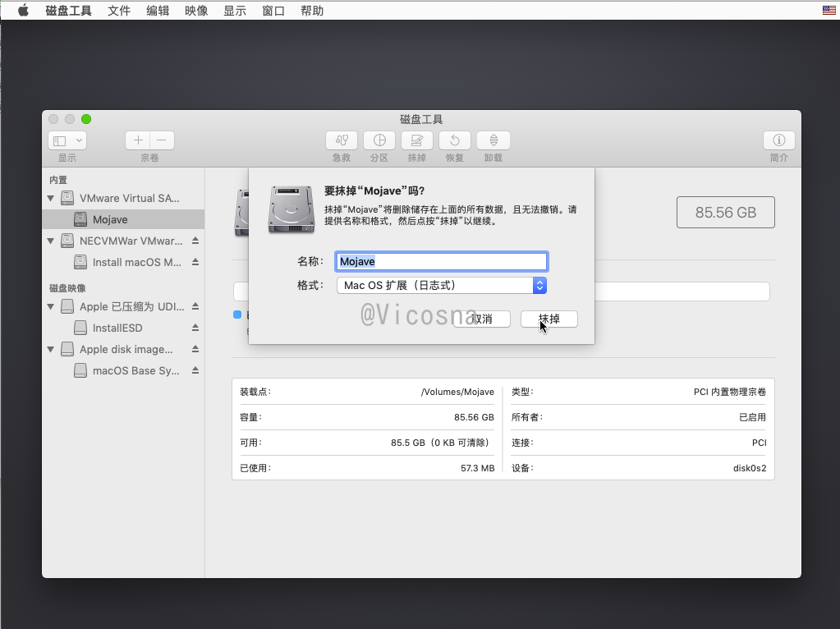
Task: Click the 57.3 MB used value
Action: (477, 468)
